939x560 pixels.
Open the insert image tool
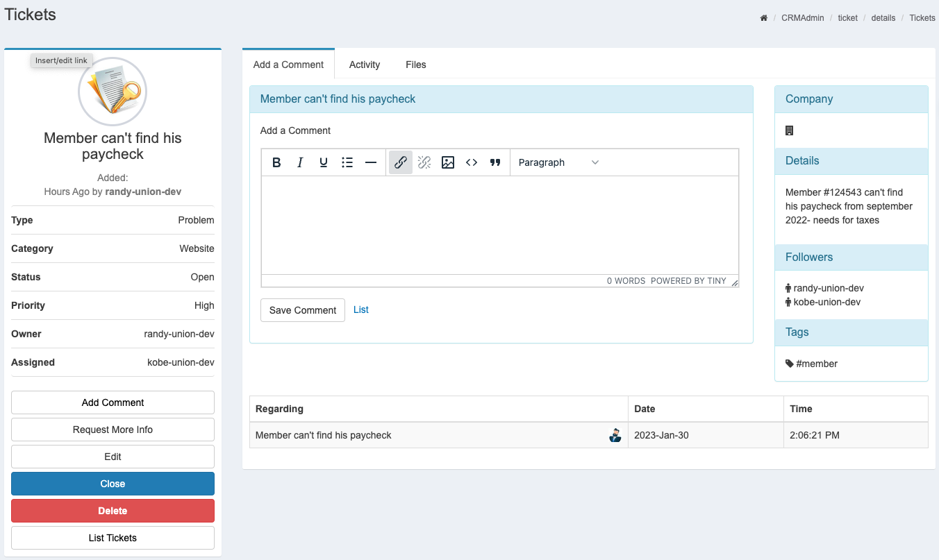[x=448, y=162]
